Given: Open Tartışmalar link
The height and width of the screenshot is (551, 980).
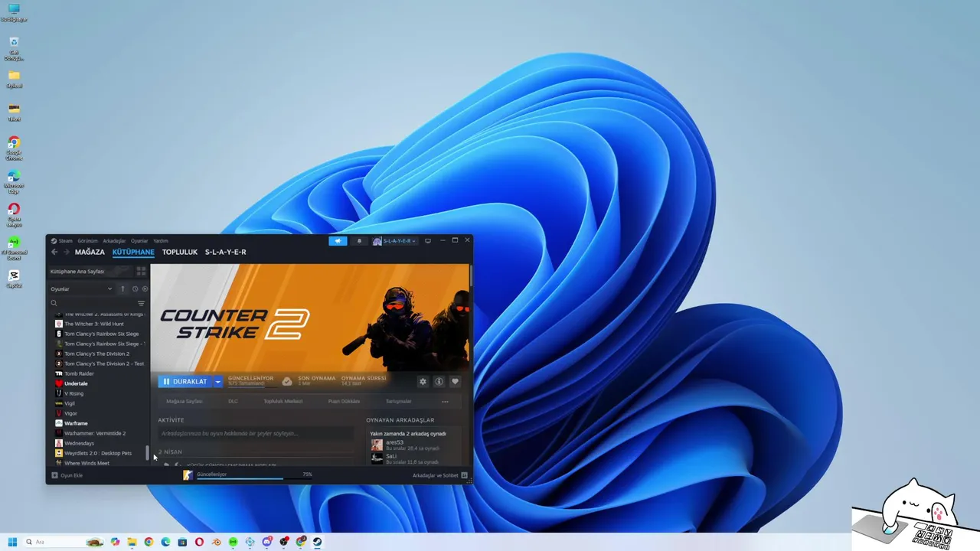Looking at the screenshot, I should pyautogui.click(x=398, y=401).
